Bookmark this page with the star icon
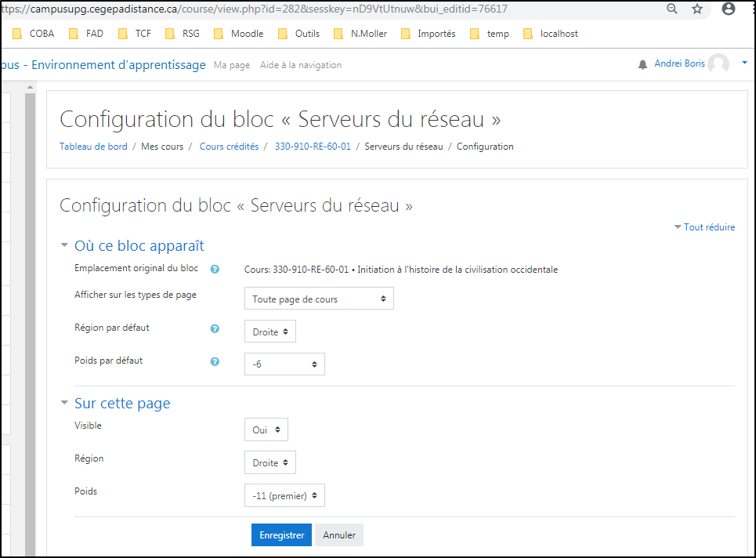 (x=697, y=9)
